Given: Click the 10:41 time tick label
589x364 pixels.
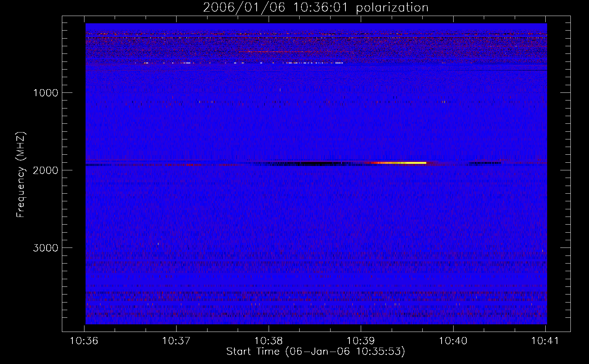Looking at the screenshot, I should click(x=545, y=341).
